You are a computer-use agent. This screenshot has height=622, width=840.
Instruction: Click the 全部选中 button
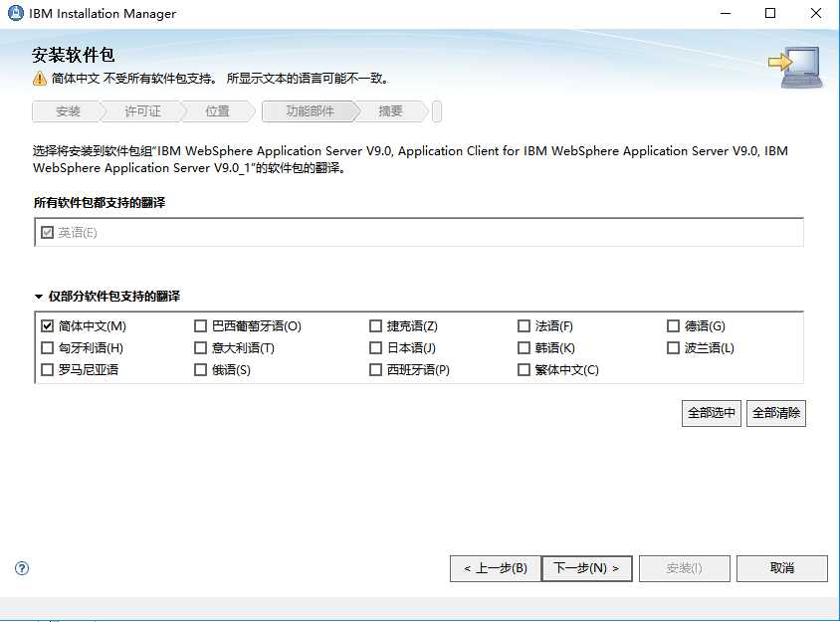coord(711,413)
